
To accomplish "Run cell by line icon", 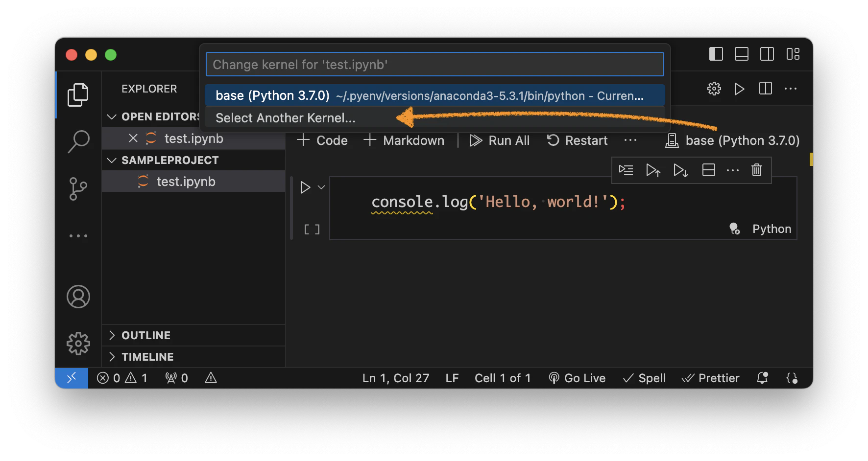I will point(626,170).
